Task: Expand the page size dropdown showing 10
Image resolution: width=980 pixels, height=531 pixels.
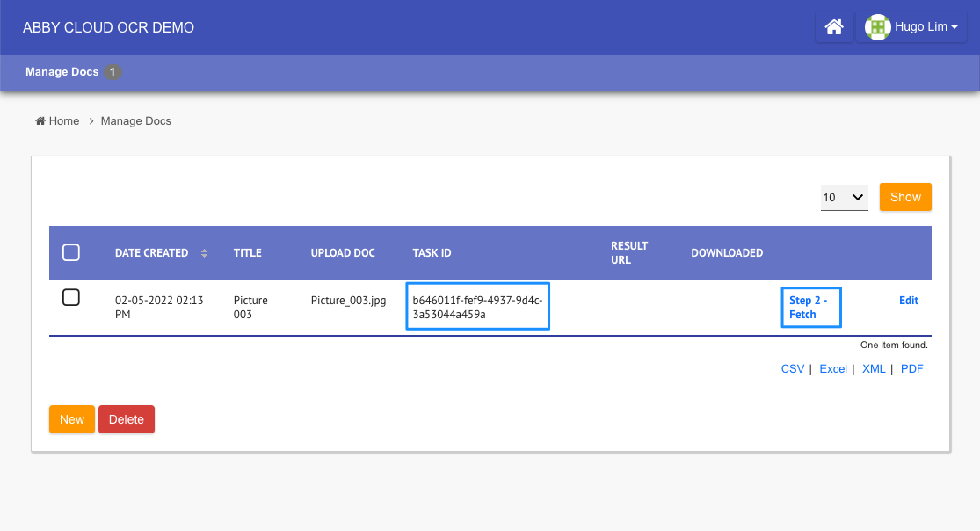Action: 844,198
